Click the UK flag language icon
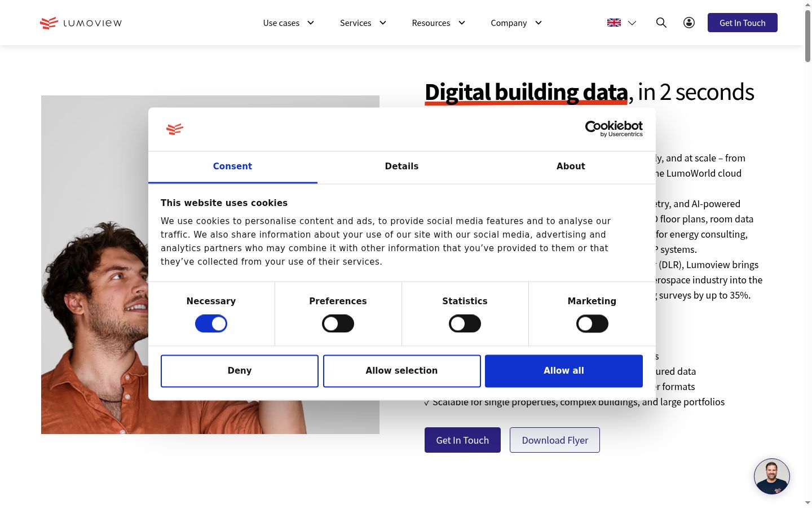 tap(614, 23)
